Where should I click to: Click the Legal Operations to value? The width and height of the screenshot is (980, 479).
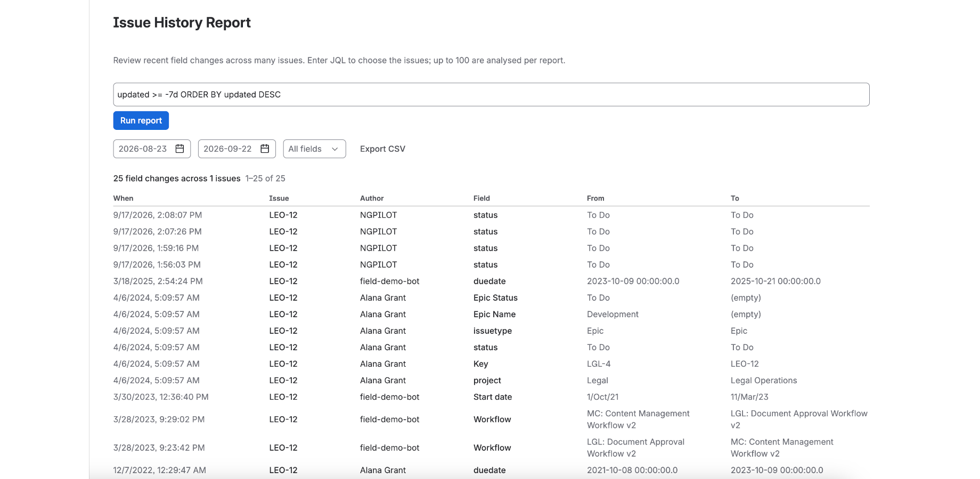(x=764, y=381)
